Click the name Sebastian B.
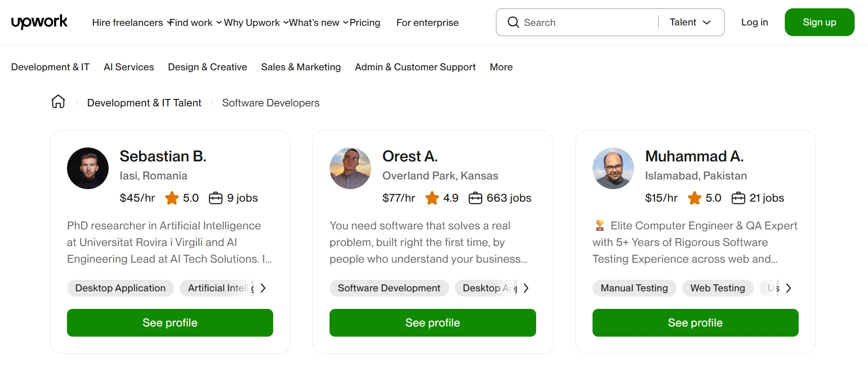This screenshot has height=369, width=868. tap(163, 156)
